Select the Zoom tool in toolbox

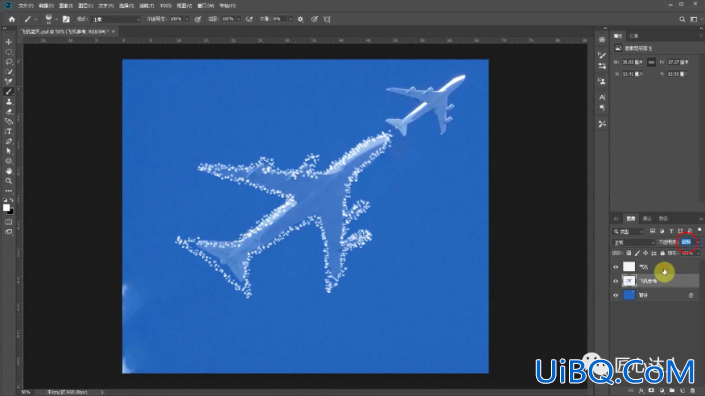[9, 181]
